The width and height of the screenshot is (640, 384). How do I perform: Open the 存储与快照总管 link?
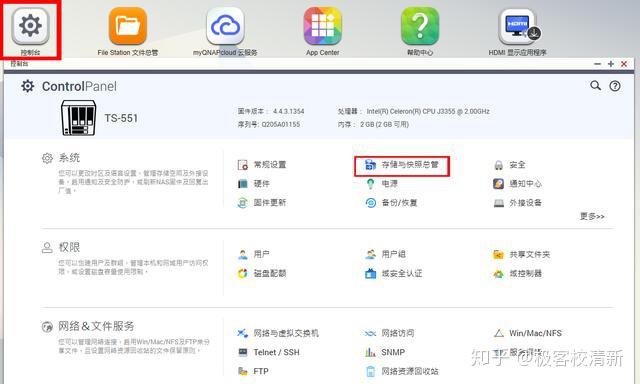410,164
